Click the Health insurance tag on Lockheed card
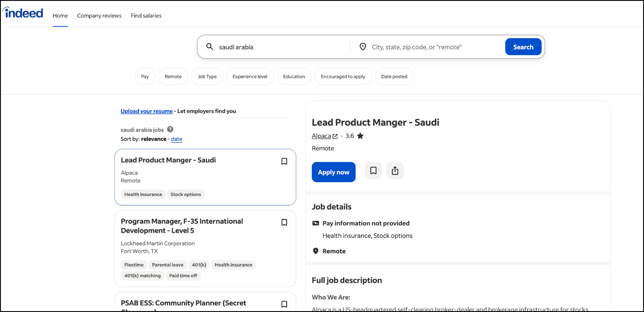 tap(234, 265)
